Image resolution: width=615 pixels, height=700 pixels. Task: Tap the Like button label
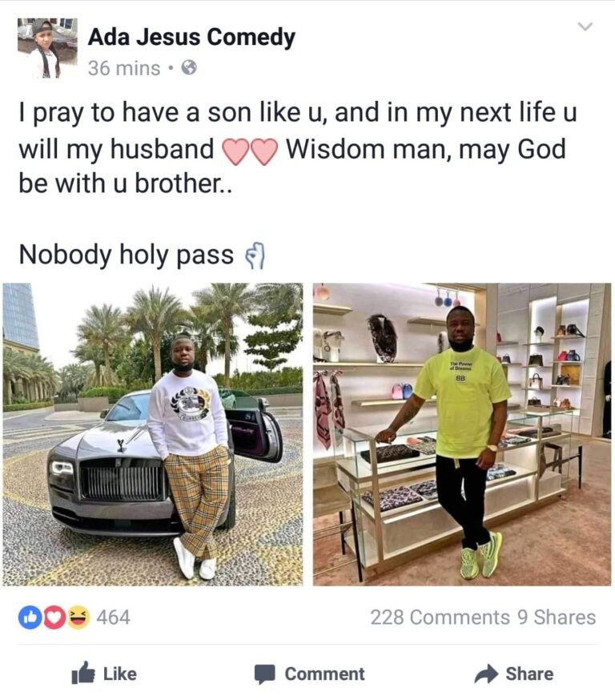pos(119,674)
